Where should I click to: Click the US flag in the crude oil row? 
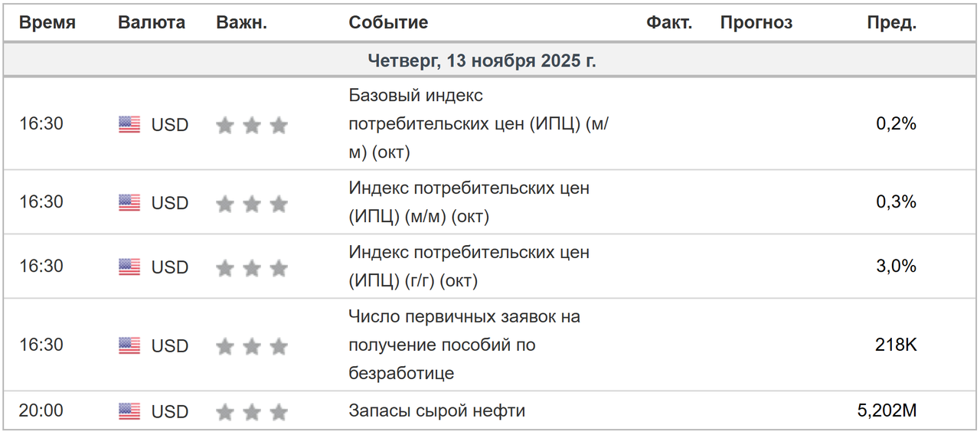pyautogui.click(x=129, y=412)
